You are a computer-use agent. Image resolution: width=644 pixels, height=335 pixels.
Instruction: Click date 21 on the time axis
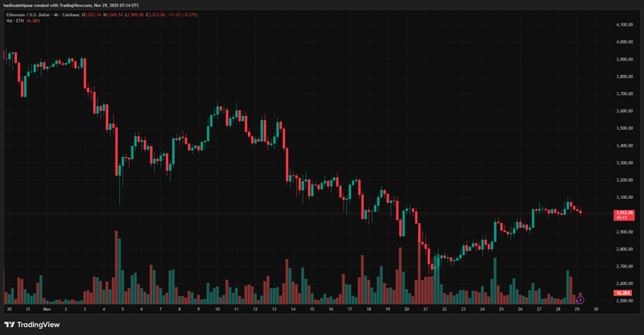tap(425, 308)
